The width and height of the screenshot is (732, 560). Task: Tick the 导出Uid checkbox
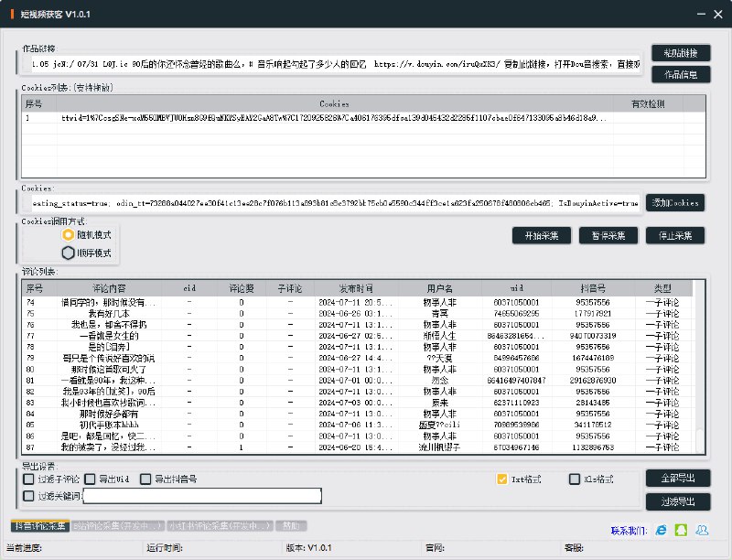(90, 479)
